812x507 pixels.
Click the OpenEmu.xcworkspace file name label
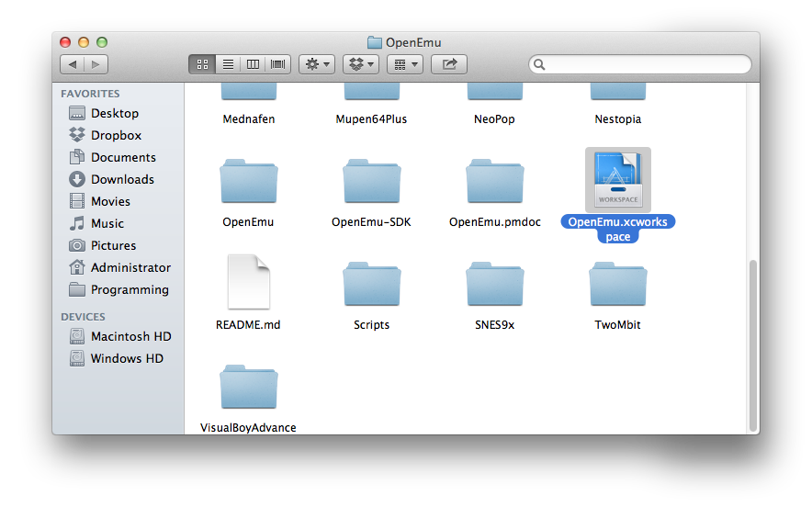coord(618,229)
